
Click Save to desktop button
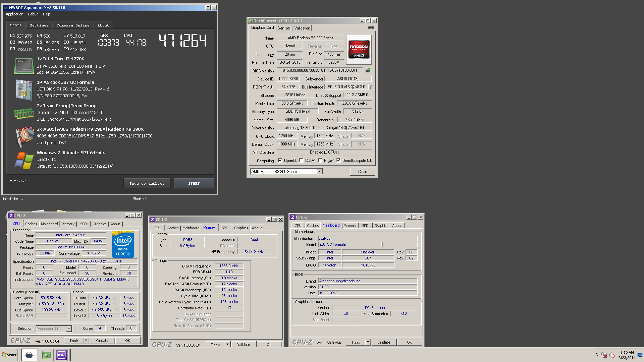click(x=147, y=183)
